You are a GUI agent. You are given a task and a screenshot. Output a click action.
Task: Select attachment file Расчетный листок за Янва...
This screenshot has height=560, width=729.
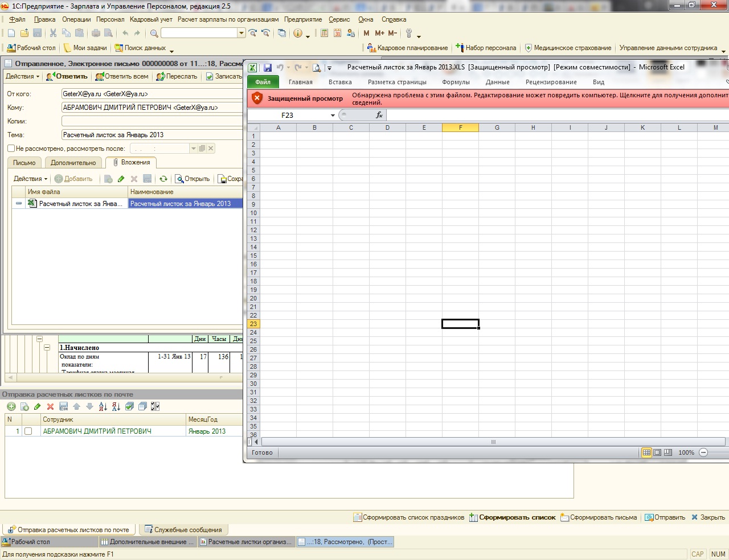(76, 204)
